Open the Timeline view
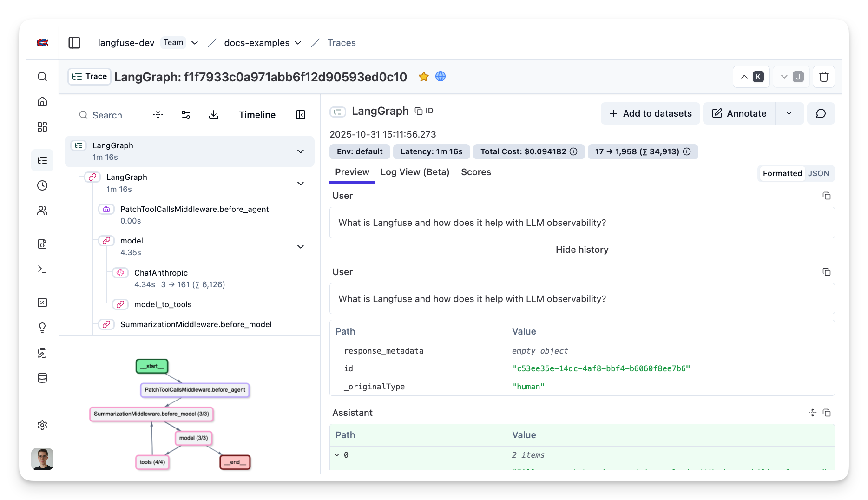Viewport: 868px width, 500px height. point(257,114)
